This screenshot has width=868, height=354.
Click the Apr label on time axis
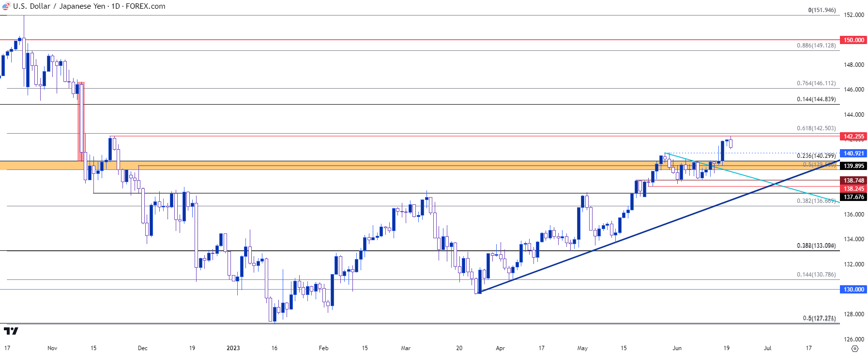point(501,348)
